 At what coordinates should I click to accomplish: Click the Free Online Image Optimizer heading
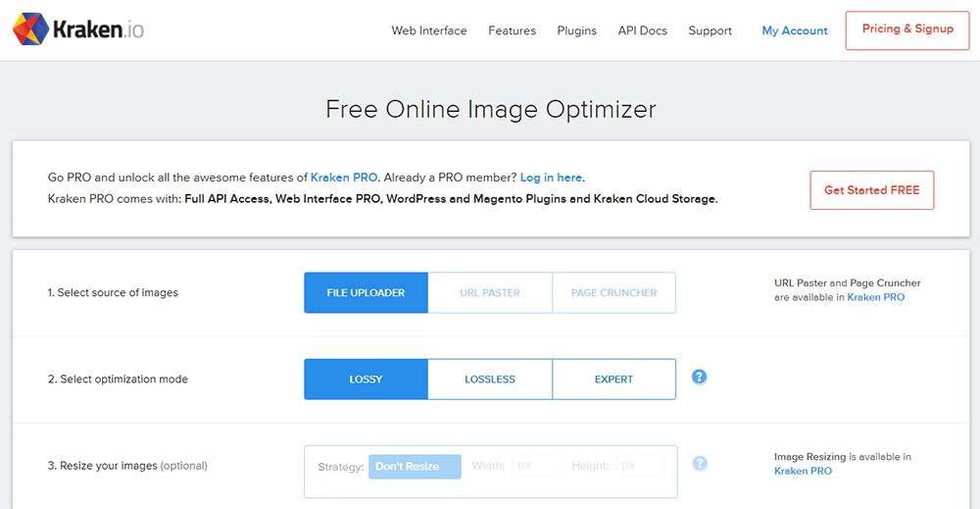click(x=491, y=110)
